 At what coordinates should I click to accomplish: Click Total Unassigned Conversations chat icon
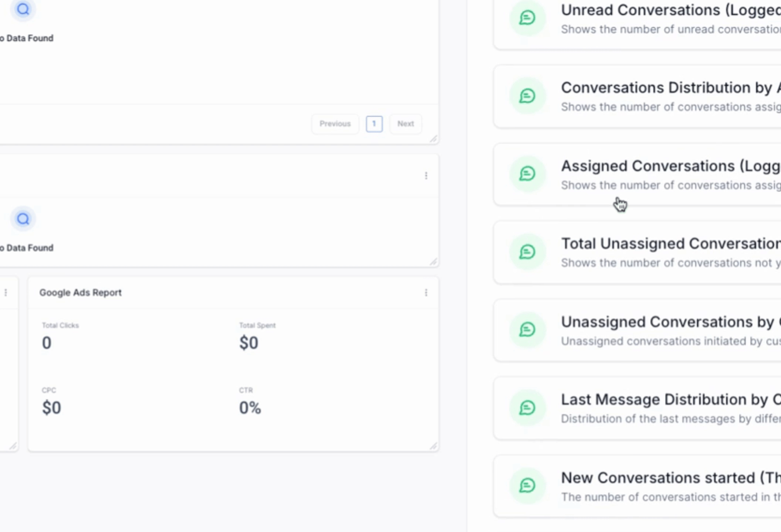527,252
